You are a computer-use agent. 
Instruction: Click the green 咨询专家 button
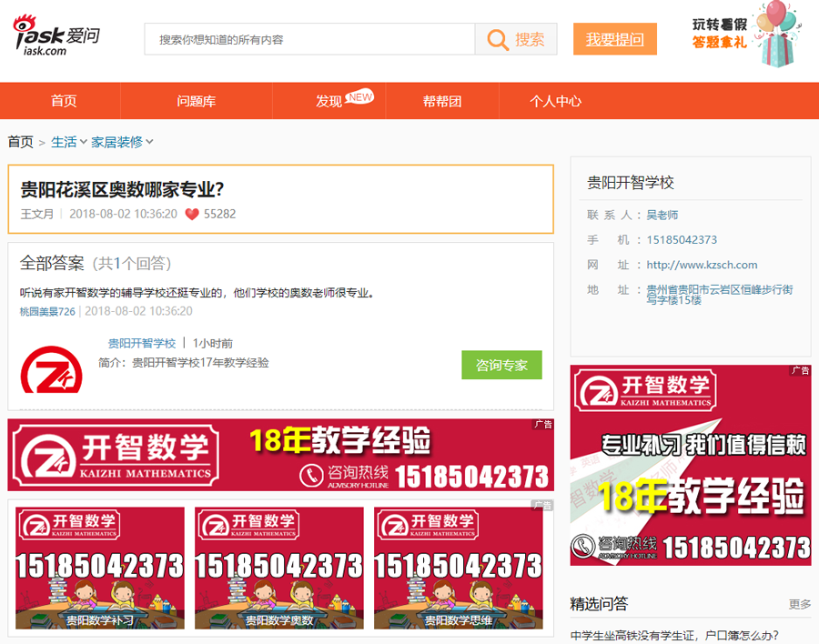coord(501,365)
